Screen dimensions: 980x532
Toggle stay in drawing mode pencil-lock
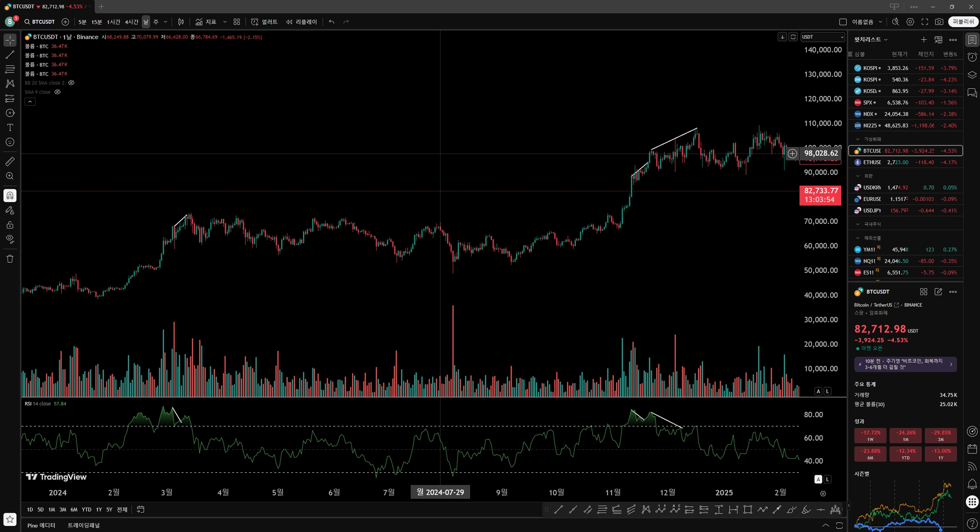10,210
